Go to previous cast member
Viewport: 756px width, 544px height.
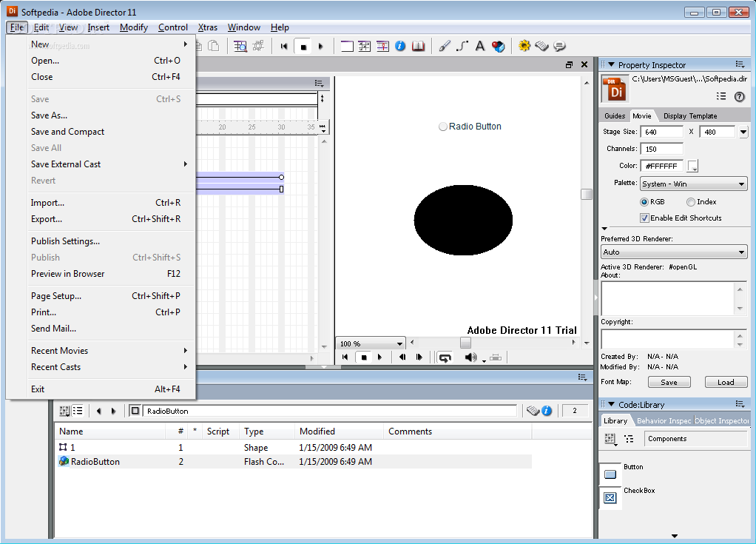tap(99, 411)
